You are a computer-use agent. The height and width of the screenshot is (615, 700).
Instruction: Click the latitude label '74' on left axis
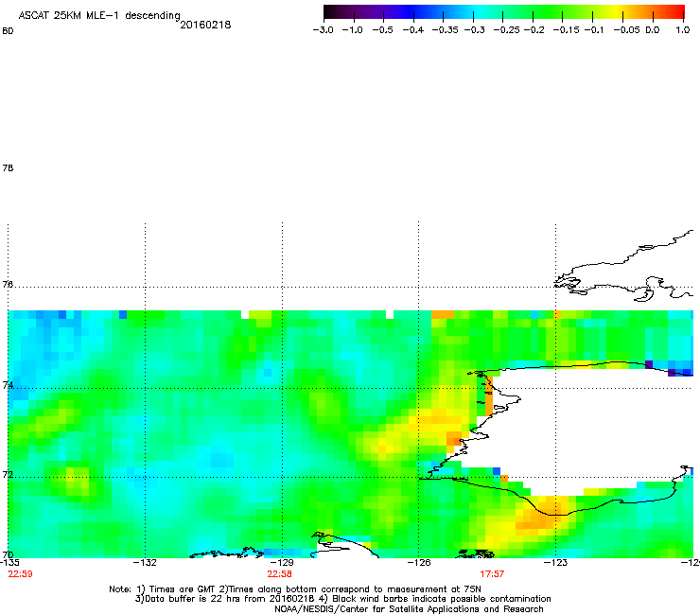(8, 384)
